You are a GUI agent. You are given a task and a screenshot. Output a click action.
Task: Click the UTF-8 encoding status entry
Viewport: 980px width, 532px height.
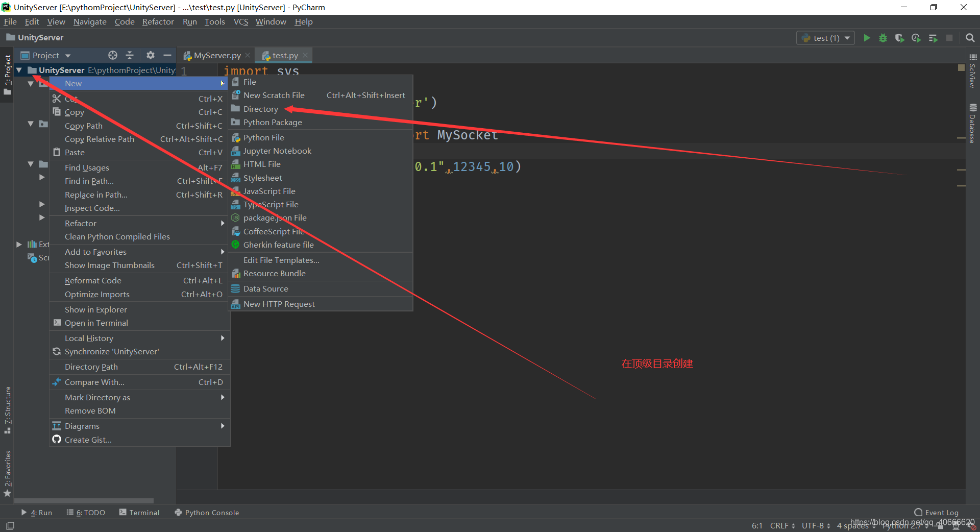point(816,525)
